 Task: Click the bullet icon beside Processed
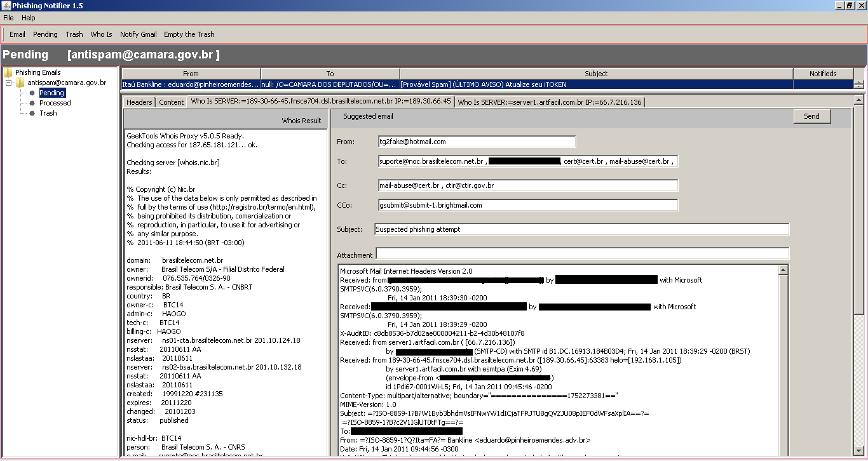pos(31,103)
